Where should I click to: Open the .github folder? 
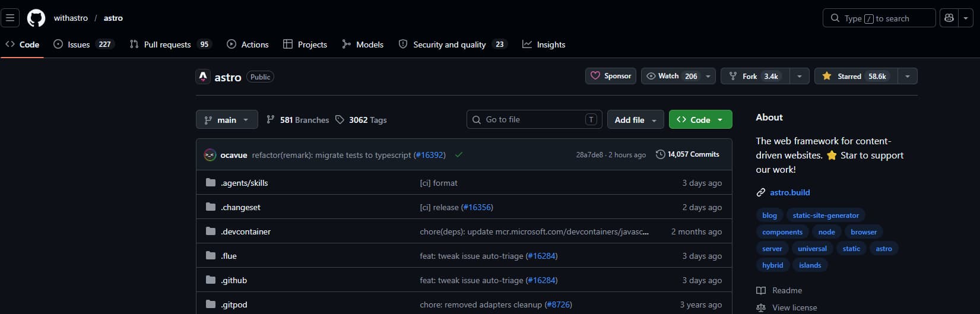234,280
